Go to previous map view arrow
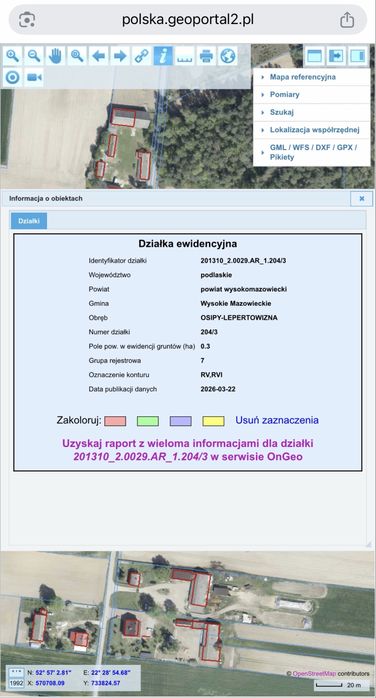 point(98,56)
